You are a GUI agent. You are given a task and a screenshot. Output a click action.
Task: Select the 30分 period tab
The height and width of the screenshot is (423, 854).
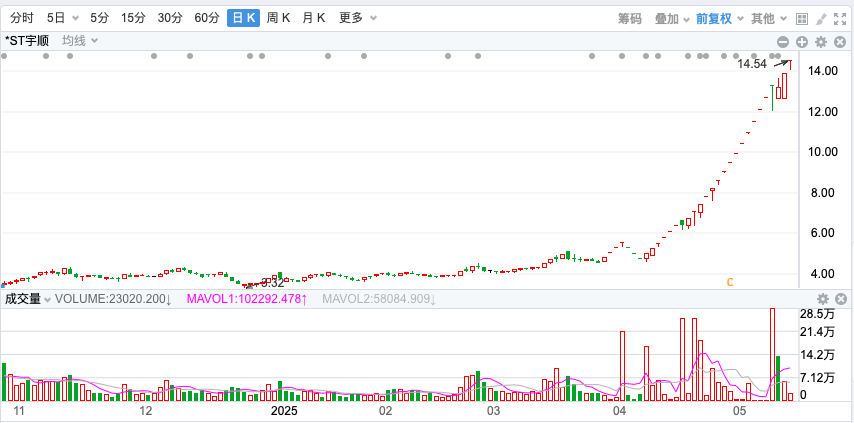170,18
